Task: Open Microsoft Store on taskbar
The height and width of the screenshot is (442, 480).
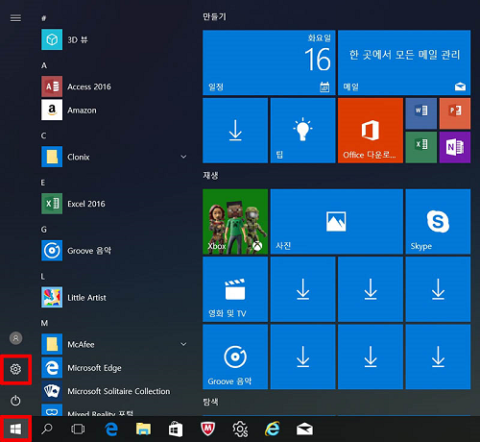Action: 175,429
